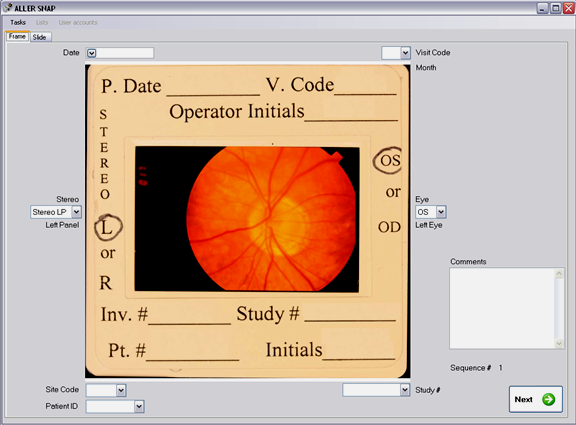Viewport: 576px width, 425px height.
Task: Click the ALLER SNAP title bar app icon
Action: coord(7,7)
